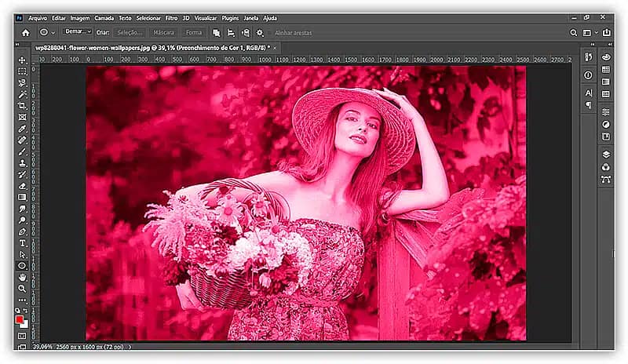Open the Paragraph panel icon
Image resolution: width=628 pixels, height=364 pixels.
(588, 105)
